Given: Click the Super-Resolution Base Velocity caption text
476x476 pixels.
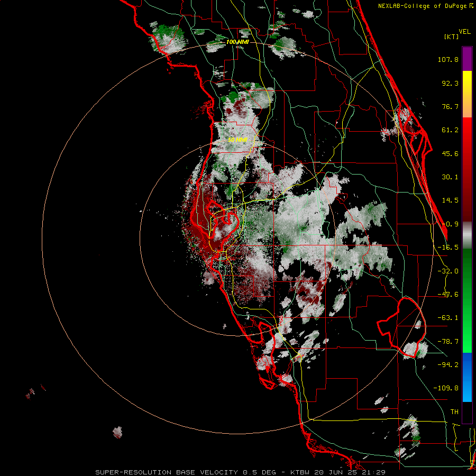Looking at the screenshot, I should (x=241, y=472).
